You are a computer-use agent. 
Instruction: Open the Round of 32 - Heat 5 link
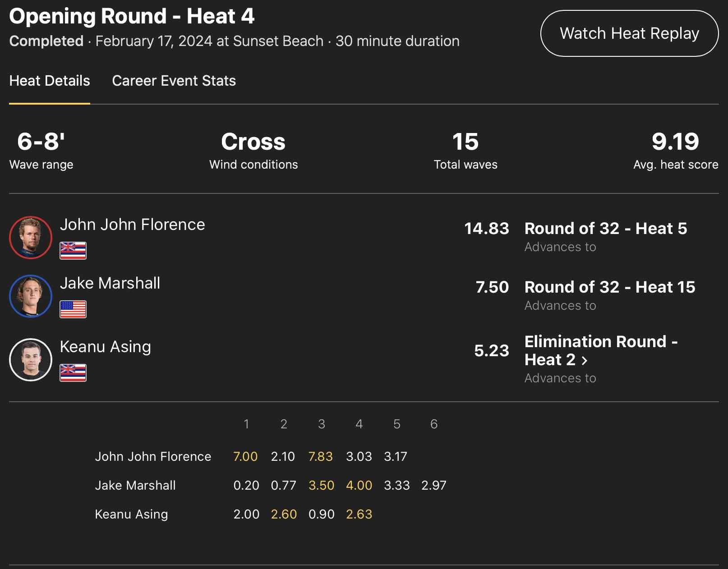click(605, 229)
